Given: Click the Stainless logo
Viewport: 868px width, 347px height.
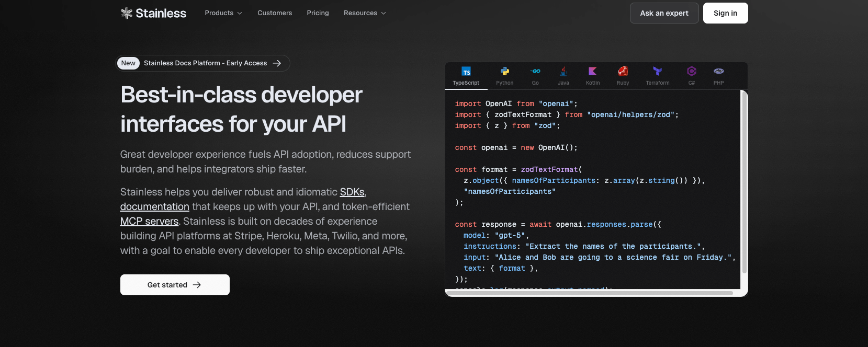Looking at the screenshot, I should click(153, 13).
